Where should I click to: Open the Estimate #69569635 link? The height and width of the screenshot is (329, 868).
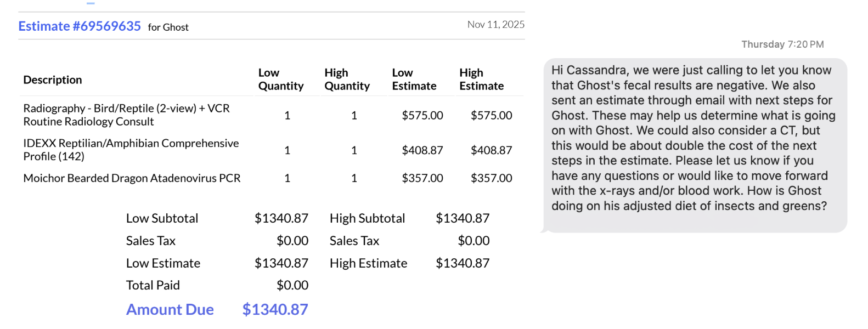(x=80, y=26)
